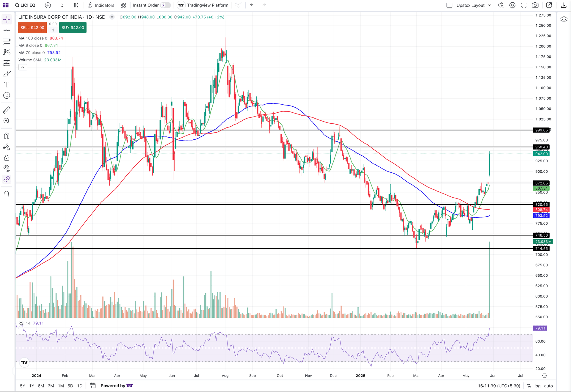This screenshot has width=571, height=392.
Task: Select the 1D time range
Action: (x=80, y=386)
